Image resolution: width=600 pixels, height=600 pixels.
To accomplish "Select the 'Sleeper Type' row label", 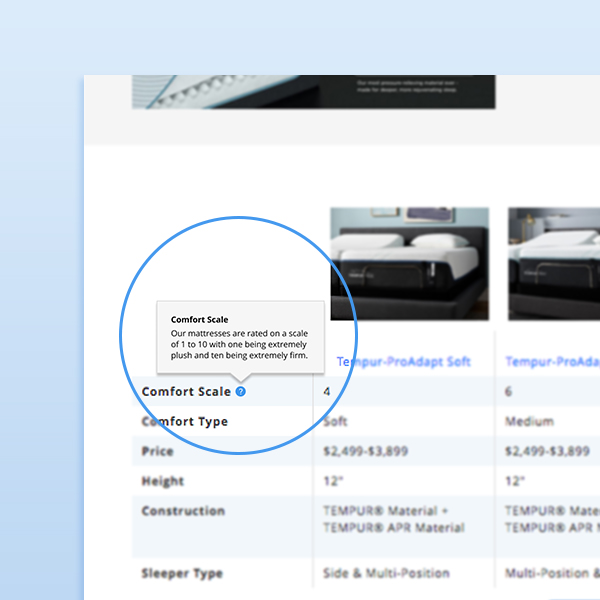I will pyautogui.click(x=182, y=573).
